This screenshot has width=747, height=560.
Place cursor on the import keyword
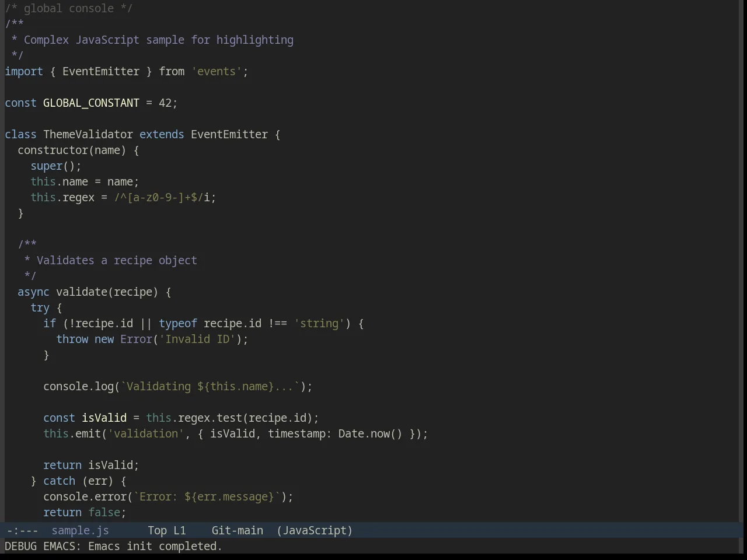[24, 71]
